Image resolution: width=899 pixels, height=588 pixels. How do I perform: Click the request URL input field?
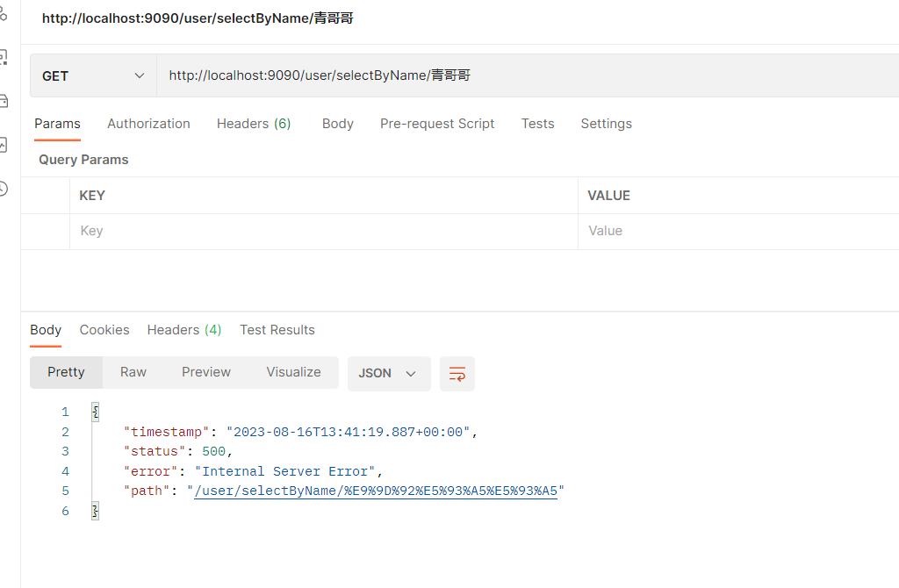pos(528,75)
